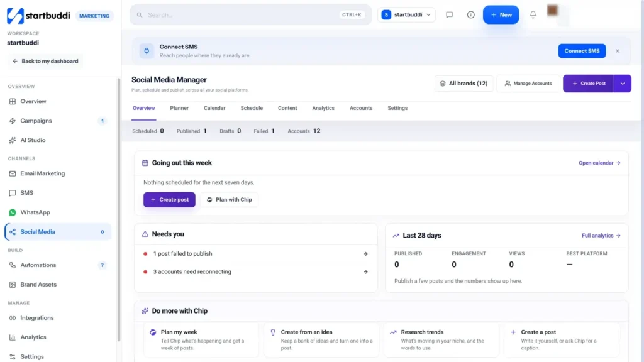Click the startbuddi logo
The image size is (644, 362).
pyautogui.click(x=38, y=16)
